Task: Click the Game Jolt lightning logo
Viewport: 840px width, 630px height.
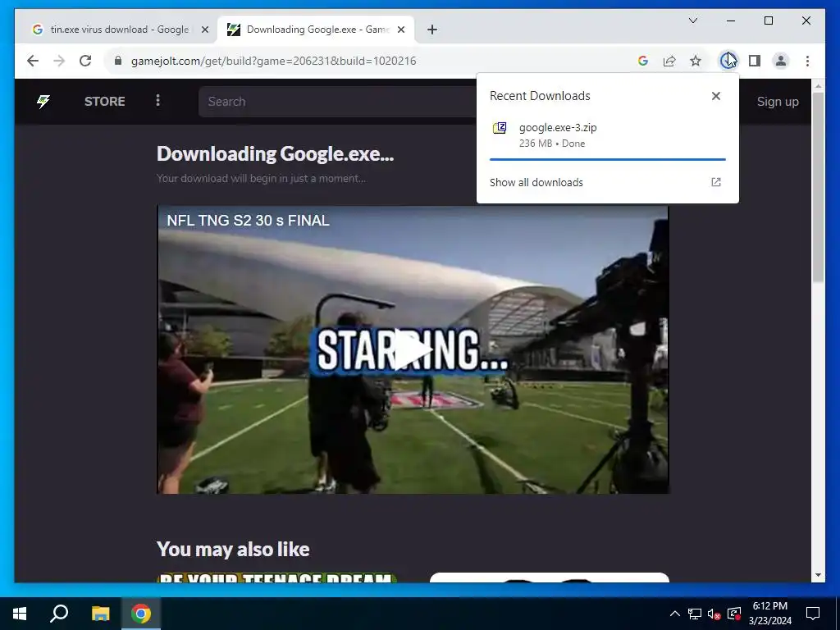Action: coord(43,101)
